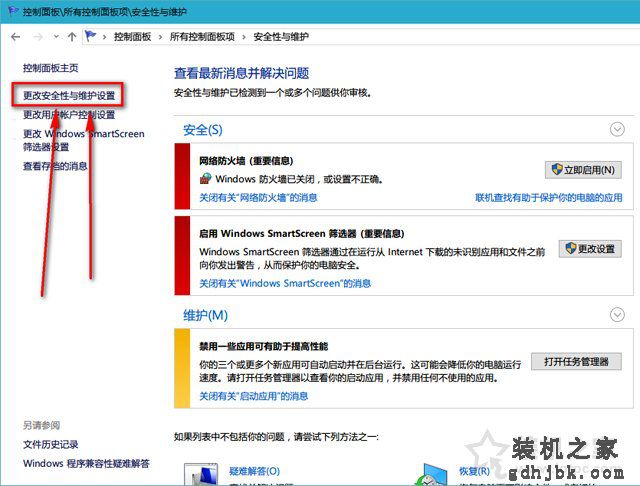
Task: Click 禁用一些应用可有助于提高性能 heading
Action: pos(264,347)
